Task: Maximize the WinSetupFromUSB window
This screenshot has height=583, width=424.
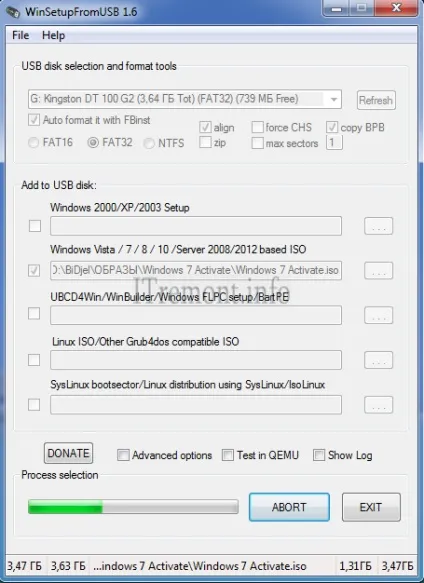Action: click(x=362, y=8)
